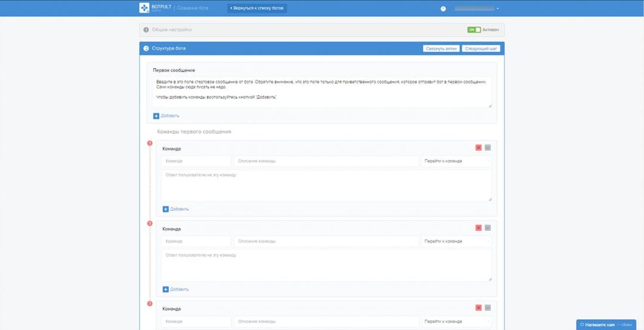Open second command's Перейти к команде dropdown
Viewport: 644px width, 330px height.
456,242
